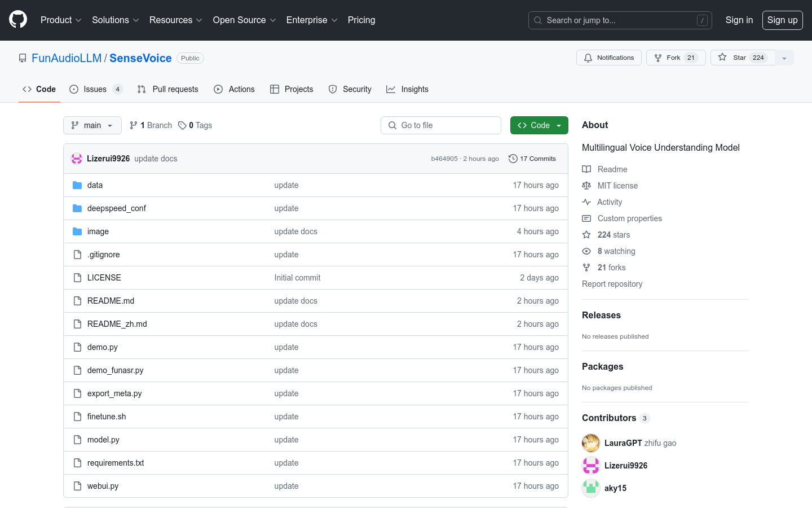This screenshot has height=508, width=812.
Task: Open the export_meta.py file
Action: click(x=114, y=393)
